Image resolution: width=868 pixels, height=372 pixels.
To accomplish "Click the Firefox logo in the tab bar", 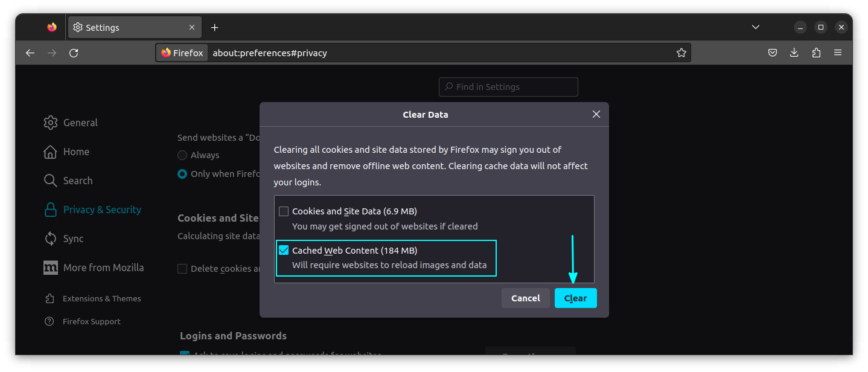I will click(x=52, y=27).
